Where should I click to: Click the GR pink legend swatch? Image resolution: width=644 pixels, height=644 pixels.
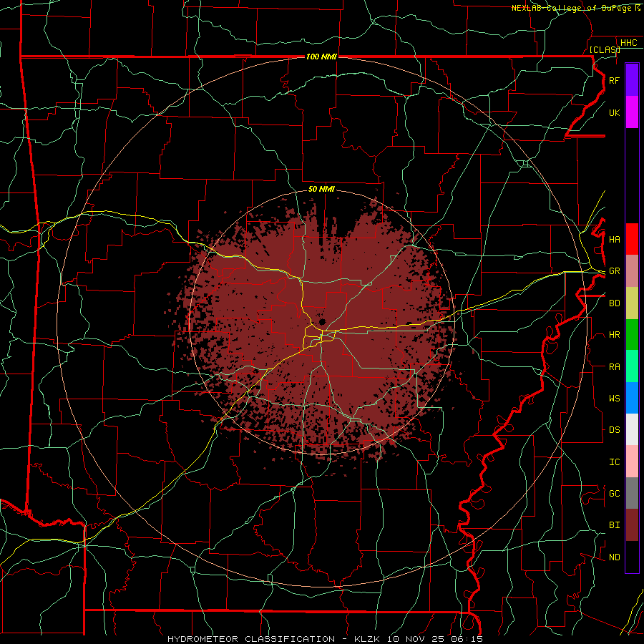pyautogui.click(x=632, y=270)
